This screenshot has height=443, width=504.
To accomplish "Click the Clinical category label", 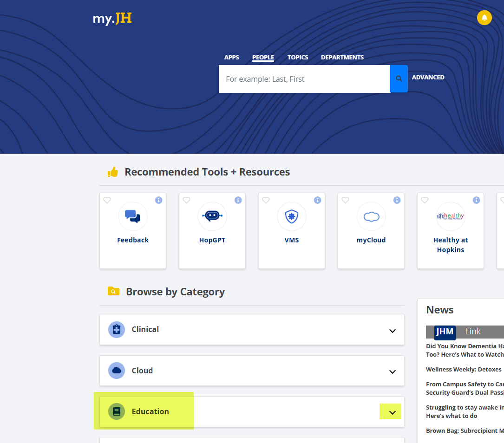I will pyautogui.click(x=145, y=329).
